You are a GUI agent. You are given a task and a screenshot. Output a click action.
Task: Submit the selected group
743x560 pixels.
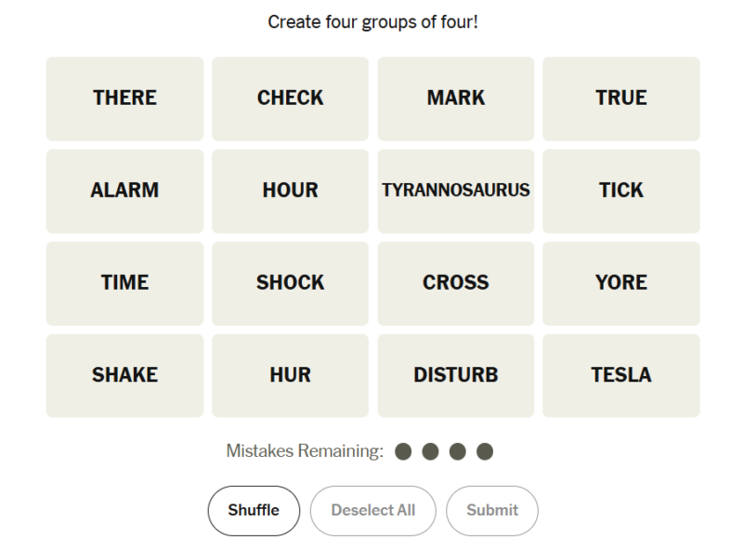tap(492, 510)
